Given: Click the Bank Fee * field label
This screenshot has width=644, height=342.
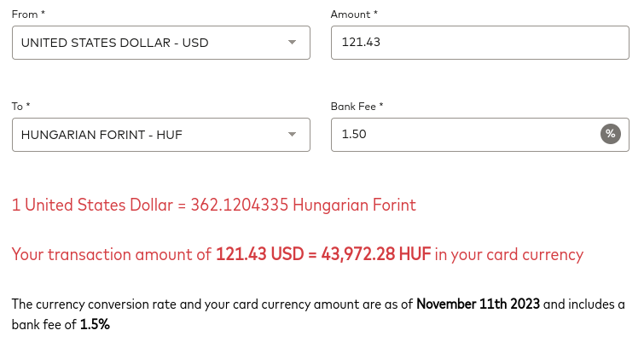Looking at the screenshot, I should pyautogui.click(x=357, y=107).
